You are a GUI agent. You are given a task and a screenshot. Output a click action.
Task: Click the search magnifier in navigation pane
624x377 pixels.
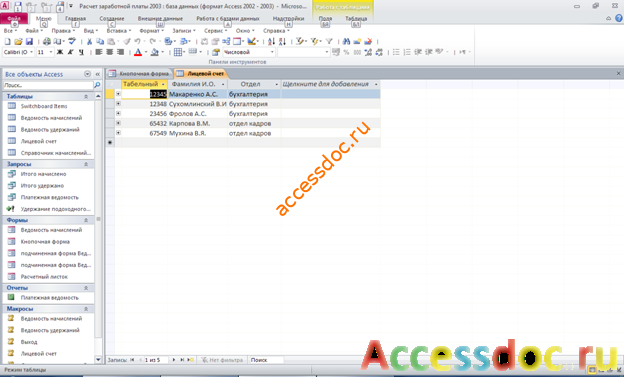click(x=97, y=85)
